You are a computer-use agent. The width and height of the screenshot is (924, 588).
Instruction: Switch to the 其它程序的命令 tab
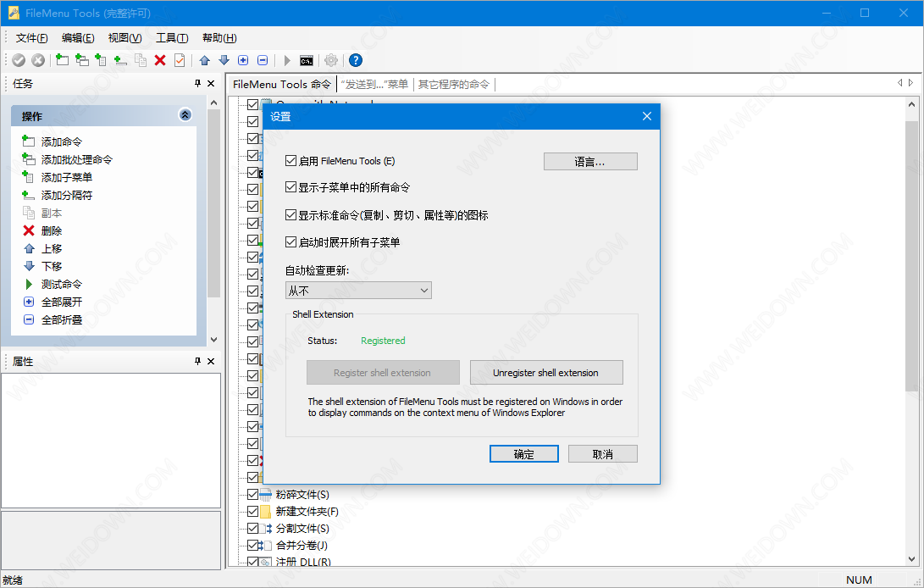coord(454,85)
